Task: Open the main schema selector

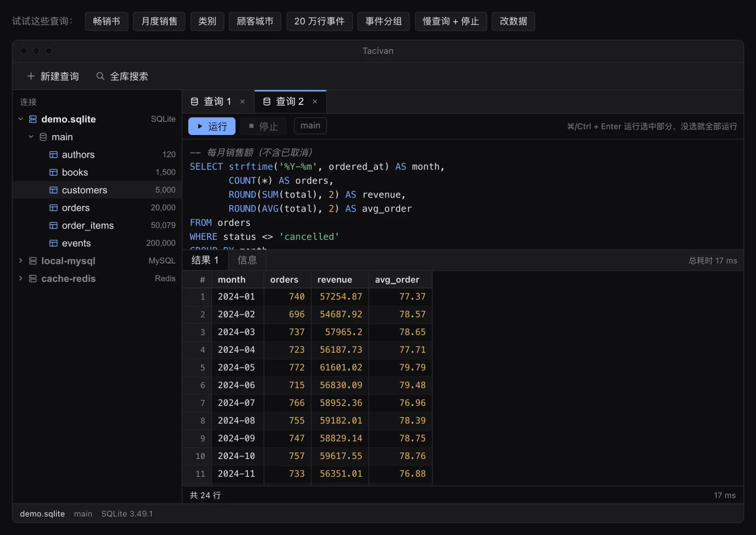Action: [310, 126]
